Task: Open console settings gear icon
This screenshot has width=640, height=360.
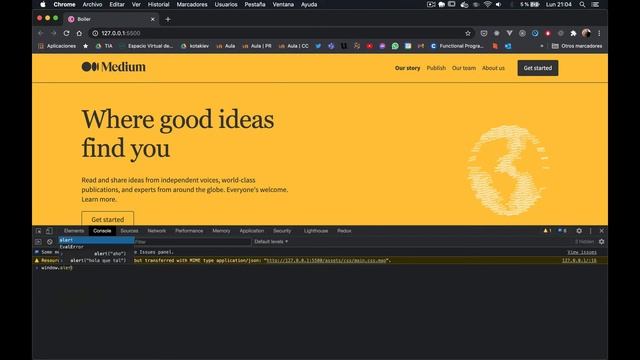Action: pyautogui.click(x=602, y=242)
